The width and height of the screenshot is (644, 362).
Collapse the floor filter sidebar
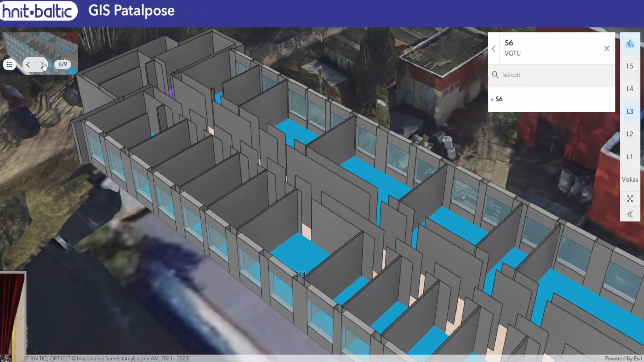[630, 214]
